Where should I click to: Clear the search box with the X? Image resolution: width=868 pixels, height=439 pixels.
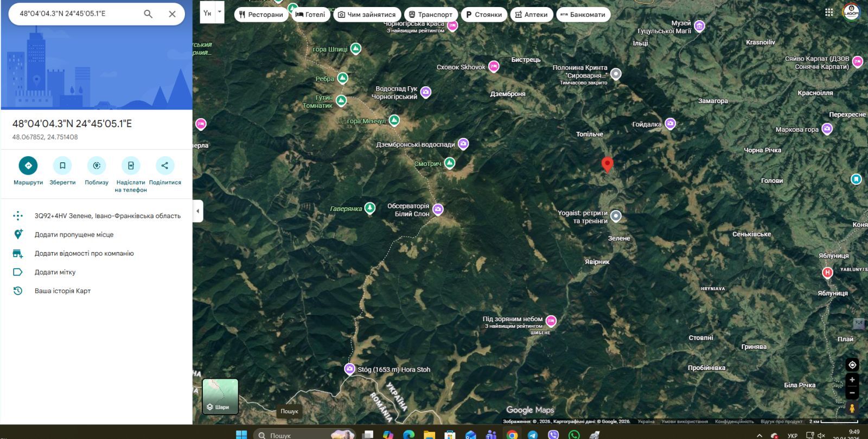click(172, 14)
